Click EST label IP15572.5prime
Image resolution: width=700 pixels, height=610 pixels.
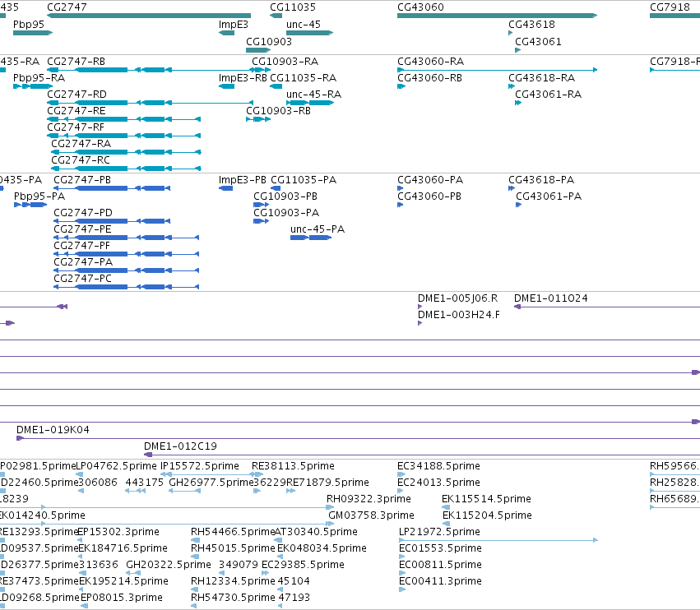[200, 466]
